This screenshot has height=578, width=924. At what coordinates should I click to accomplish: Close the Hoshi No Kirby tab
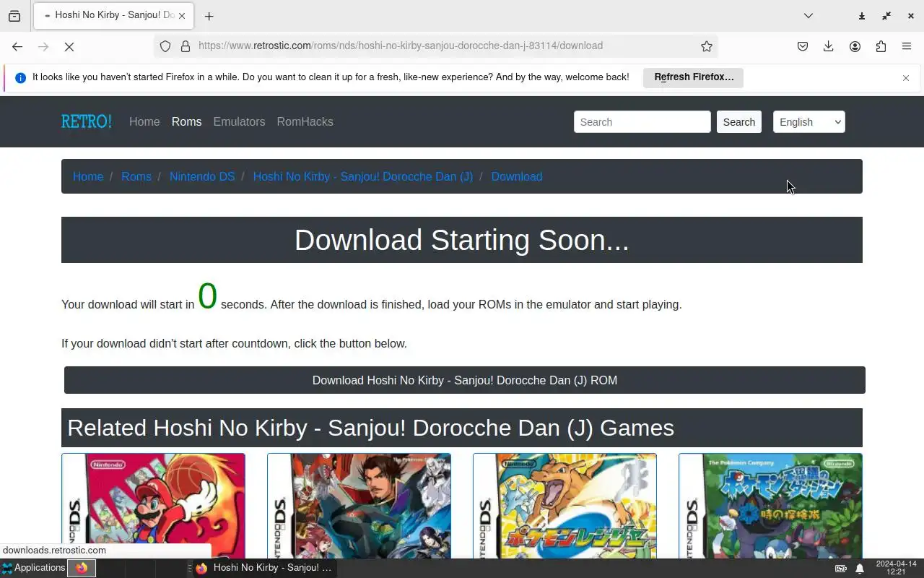(x=182, y=15)
